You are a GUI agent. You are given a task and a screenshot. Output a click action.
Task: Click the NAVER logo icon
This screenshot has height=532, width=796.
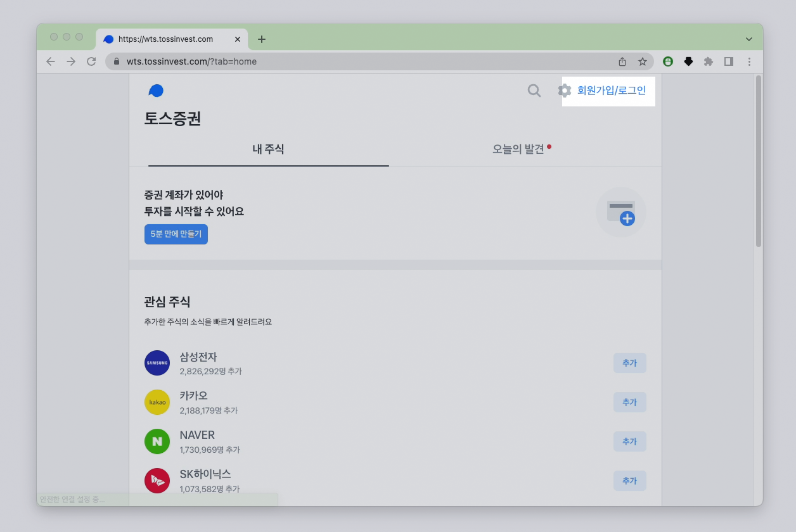(x=157, y=441)
